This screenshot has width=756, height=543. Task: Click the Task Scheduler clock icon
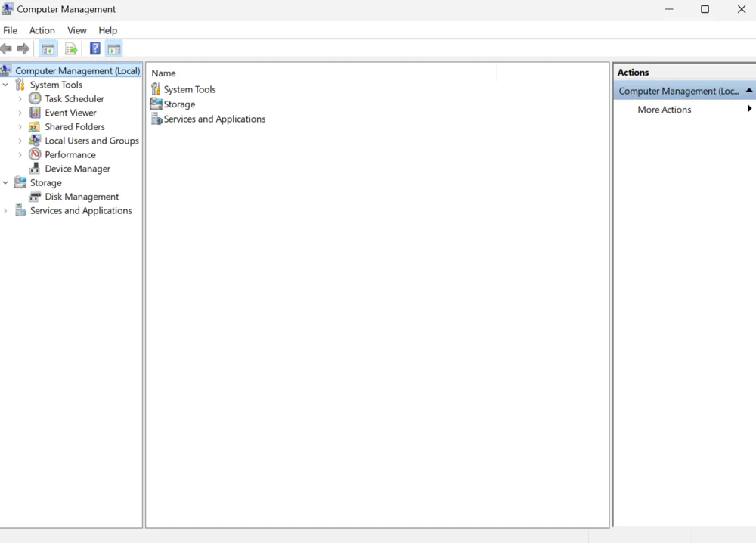point(35,98)
